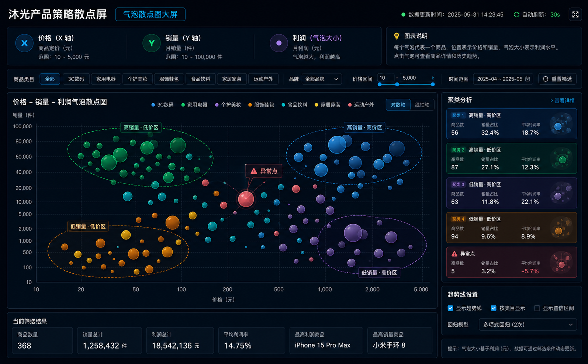Click the red warning icon in 异常点 card
This screenshot has width=588, height=364.
[454, 254]
